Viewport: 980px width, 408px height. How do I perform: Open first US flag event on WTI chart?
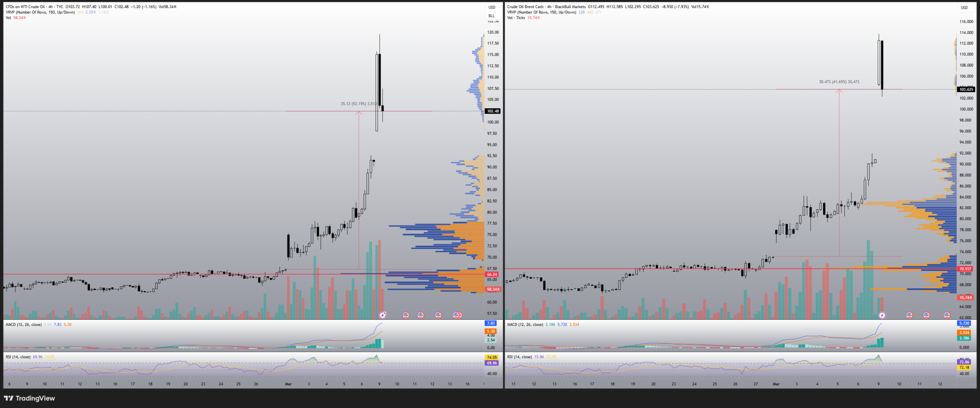[406, 315]
